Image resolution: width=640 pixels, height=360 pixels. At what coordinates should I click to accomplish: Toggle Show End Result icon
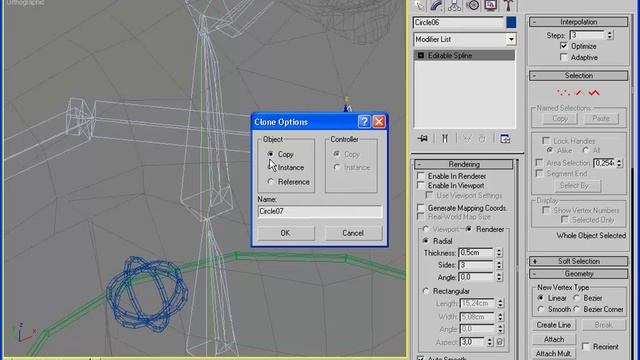(445, 139)
